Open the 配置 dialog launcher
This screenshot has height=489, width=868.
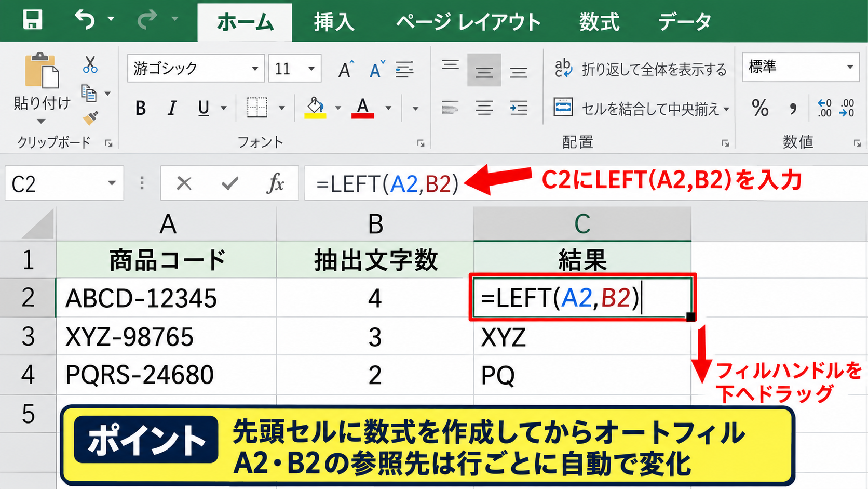[x=725, y=143]
